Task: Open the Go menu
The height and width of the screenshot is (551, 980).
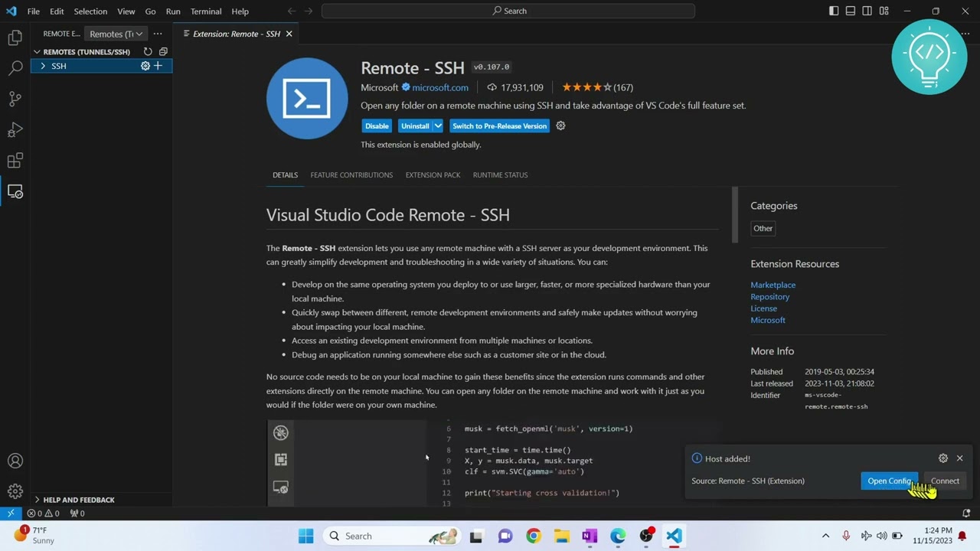Action: (150, 11)
